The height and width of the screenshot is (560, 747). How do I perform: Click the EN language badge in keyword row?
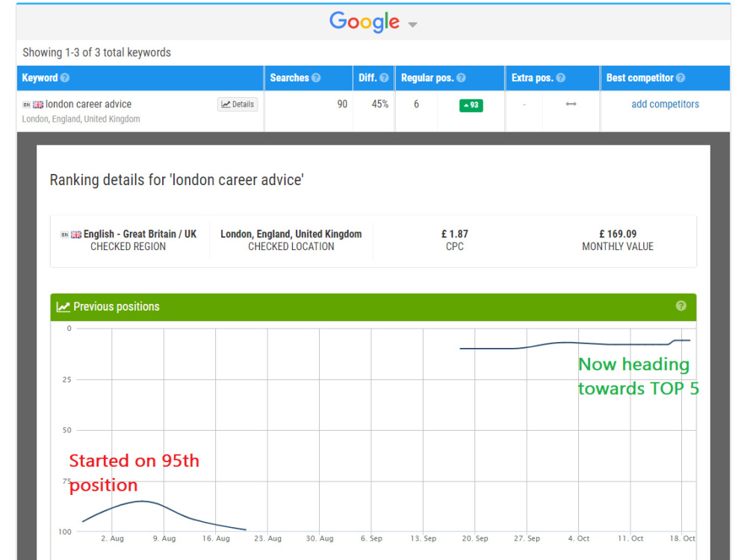click(x=27, y=105)
